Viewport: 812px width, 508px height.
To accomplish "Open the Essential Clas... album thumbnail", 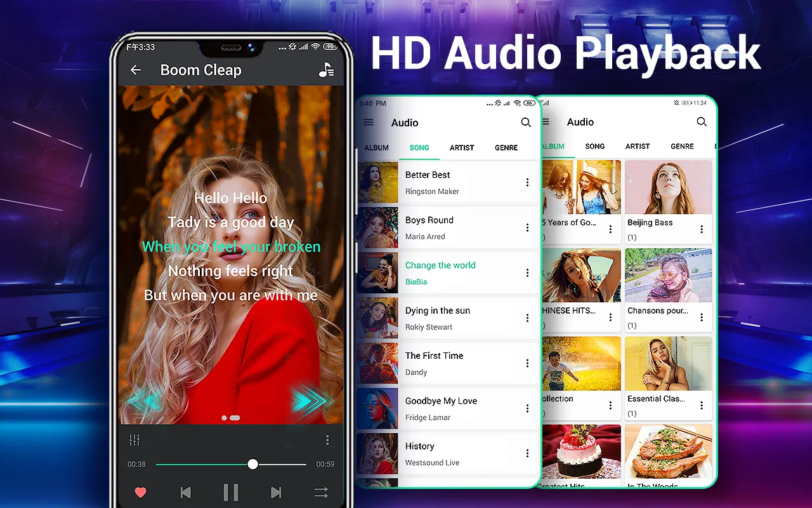I will 668,363.
